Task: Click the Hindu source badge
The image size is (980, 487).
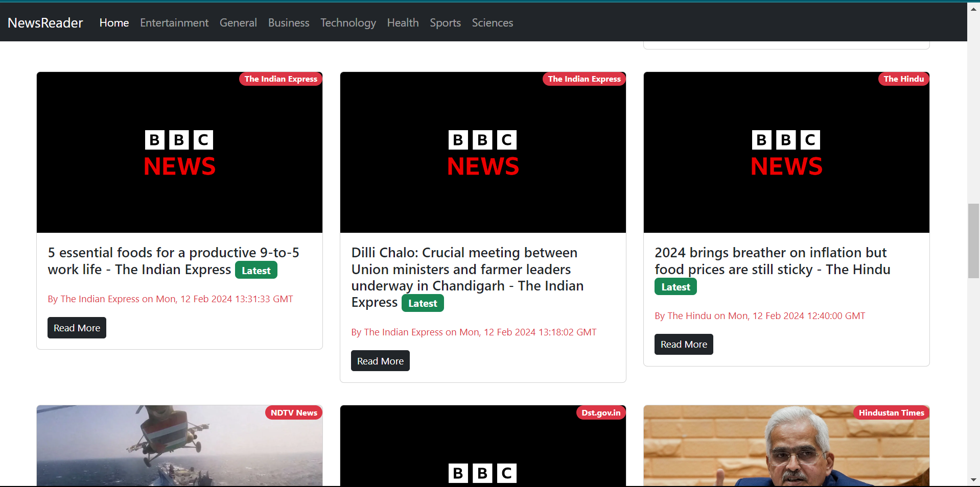Action: 903,79
